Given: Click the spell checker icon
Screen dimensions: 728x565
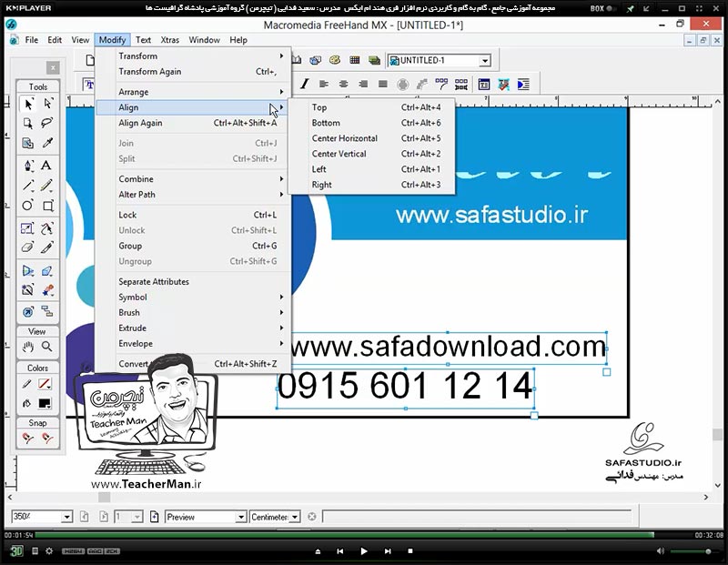Looking at the screenshot, I should click(x=504, y=84).
